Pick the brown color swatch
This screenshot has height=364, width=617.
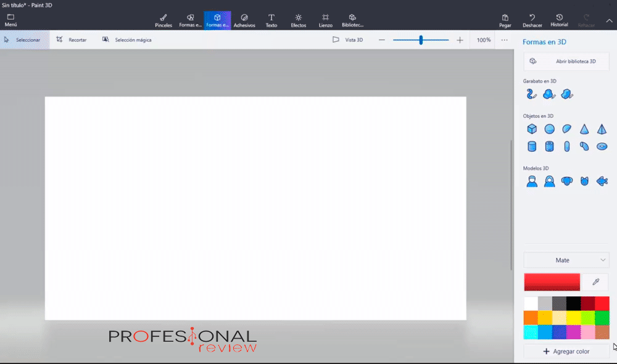click(602, 332)
